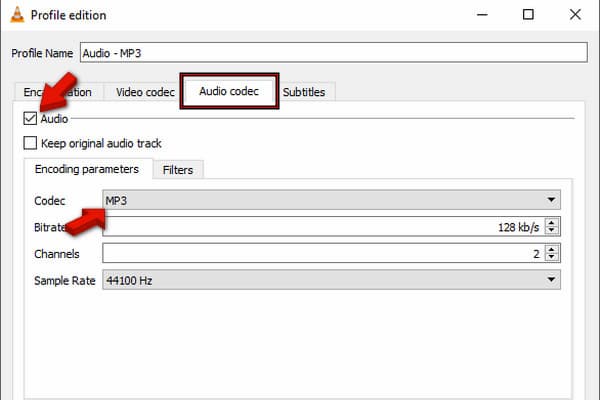Enable Keep original audio track

[30, 143]
